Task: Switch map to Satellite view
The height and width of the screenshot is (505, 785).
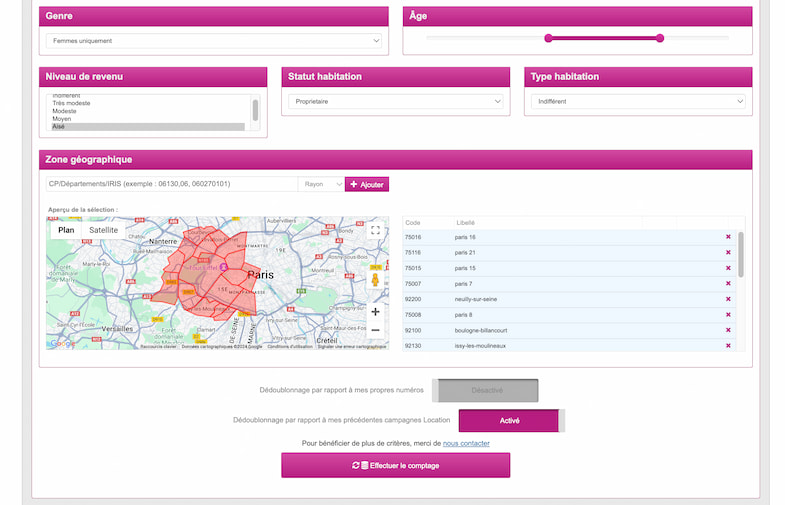Action: pos(104,230)
